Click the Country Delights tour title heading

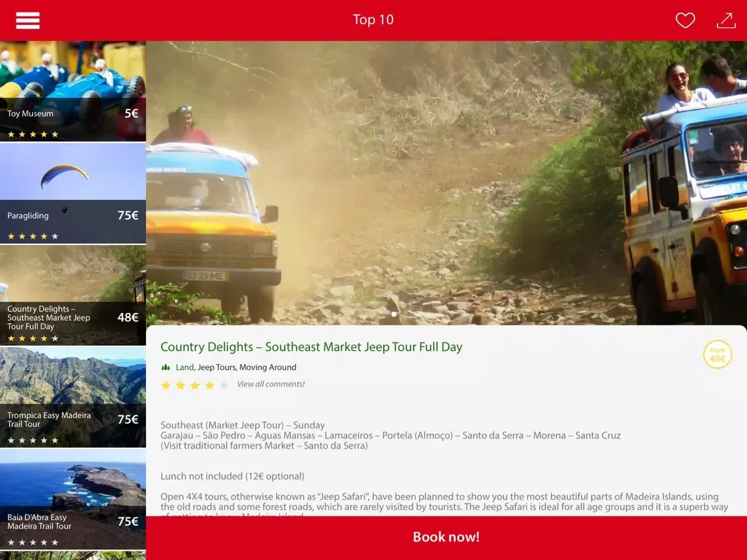[x=311, y=346]
